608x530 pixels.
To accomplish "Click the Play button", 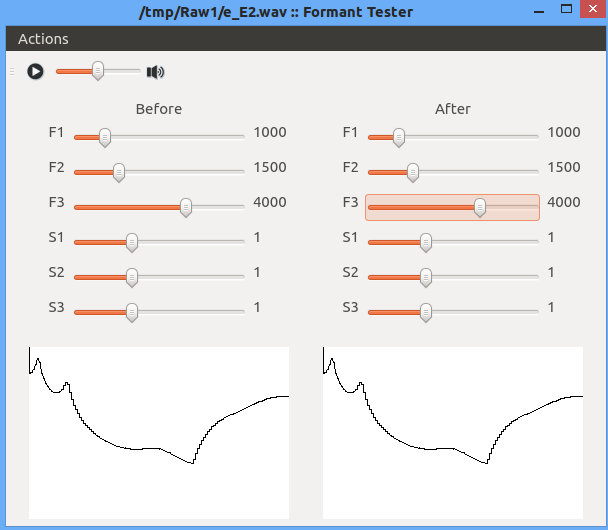I will [x=35, y=72].
